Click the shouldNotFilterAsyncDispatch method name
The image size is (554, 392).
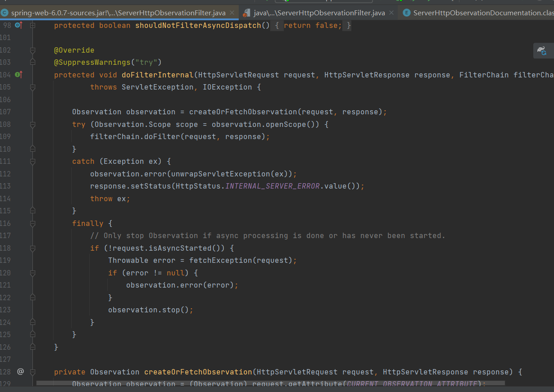click(x=198, y=26)
